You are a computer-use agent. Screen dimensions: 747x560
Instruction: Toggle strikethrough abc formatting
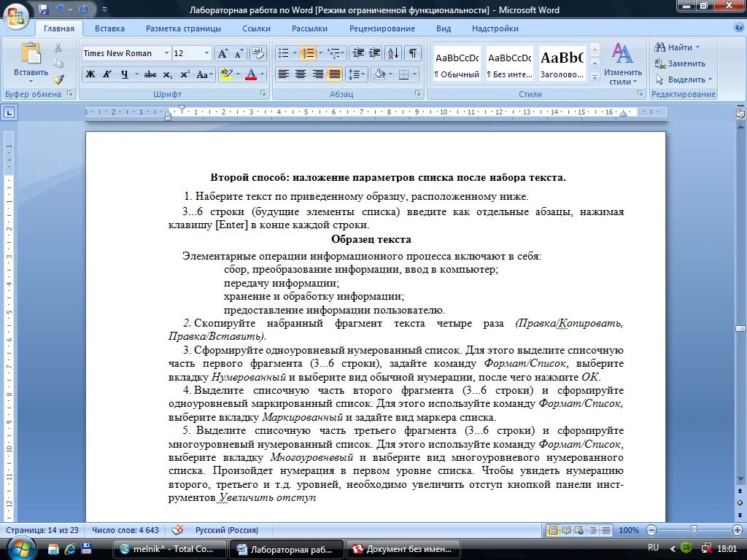pyautogui.click(x=150, y=74)
